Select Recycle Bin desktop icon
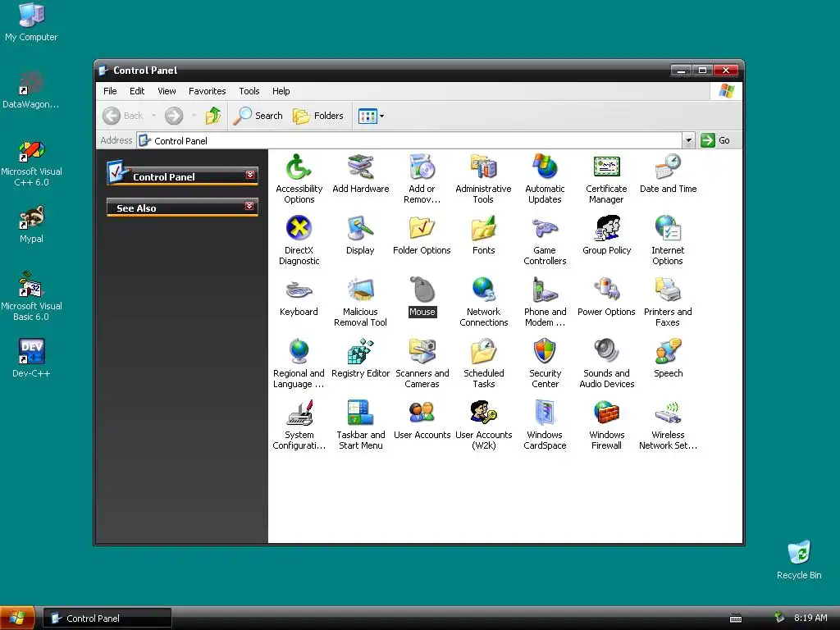840x630 pixels. (799, 560)
